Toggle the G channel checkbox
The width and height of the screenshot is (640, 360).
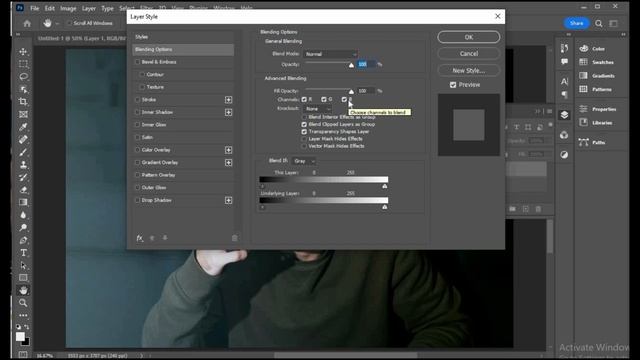324,100
